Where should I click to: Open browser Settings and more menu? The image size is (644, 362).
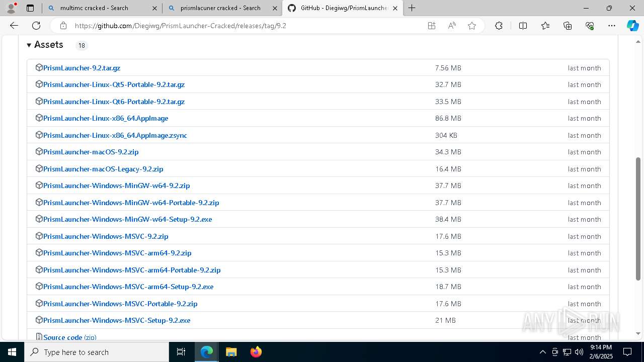pos(612,26)
